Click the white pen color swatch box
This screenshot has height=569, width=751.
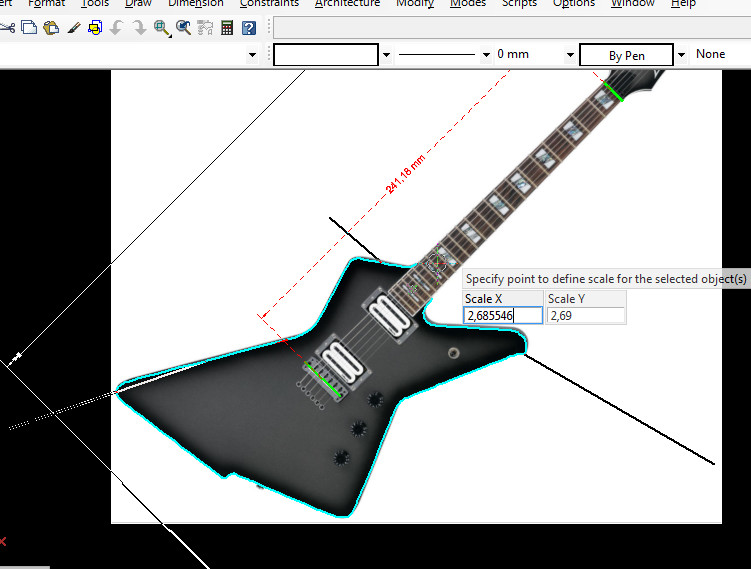326,55
